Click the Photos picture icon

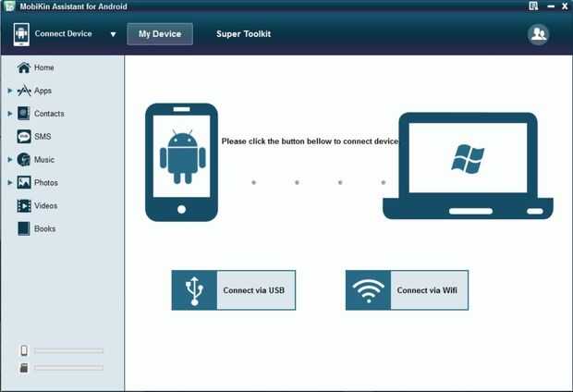tap(24, 182)
